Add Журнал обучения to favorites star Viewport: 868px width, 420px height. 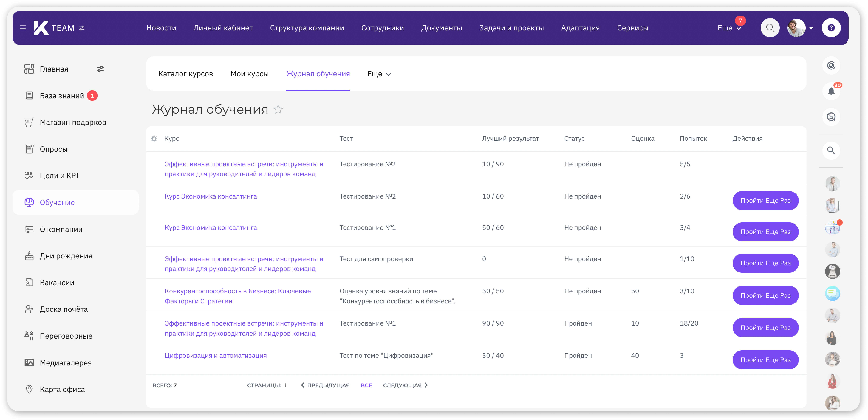pos(278,109)
